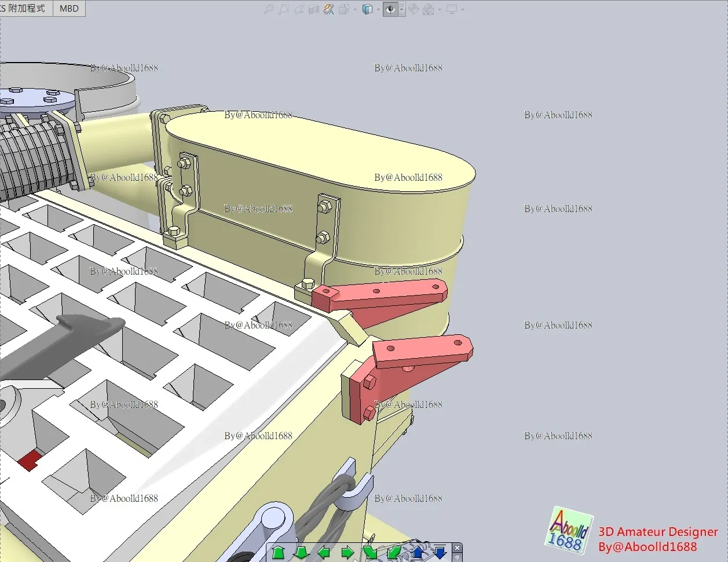The width and height of the screenshot is (728, 562).
Task: Expand the View Settings monitor dropdown
Action: pos(463,9)
